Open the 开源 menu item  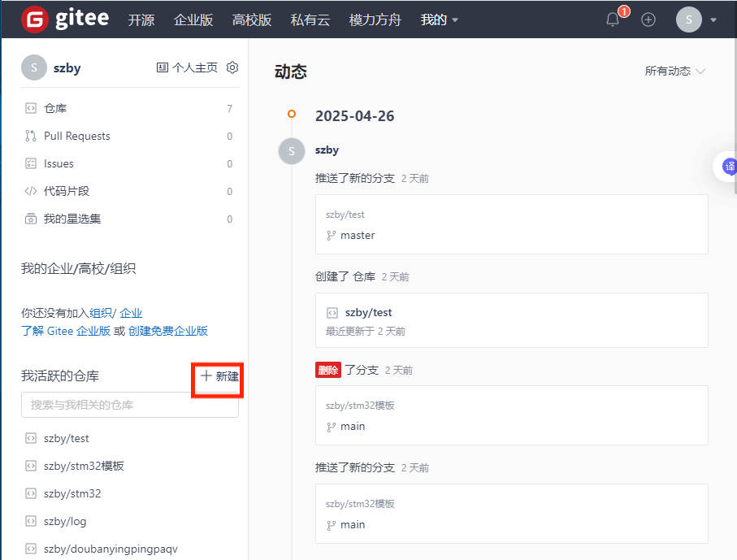point(141,20)
